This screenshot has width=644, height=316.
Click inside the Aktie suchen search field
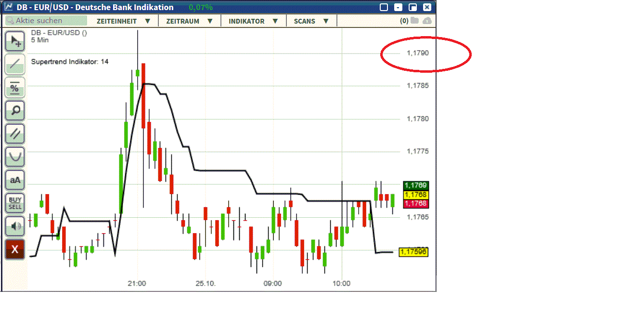(x=46, y=21)
